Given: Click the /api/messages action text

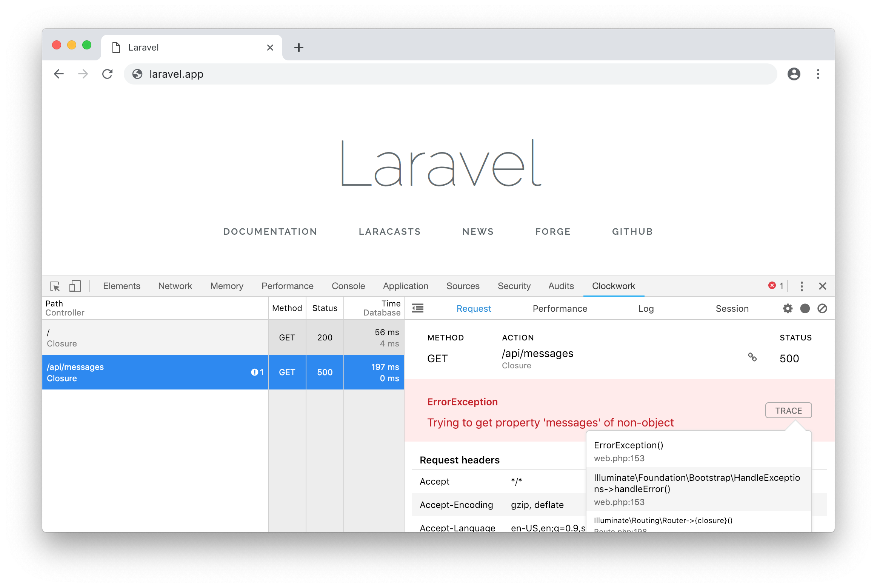Looking at the screenshot, I should point(537,353).
